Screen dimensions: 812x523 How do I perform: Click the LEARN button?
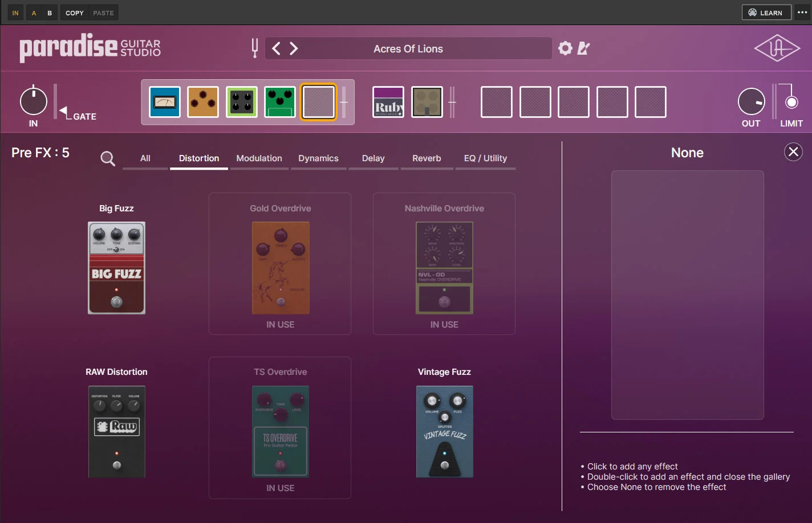(x=766, y=13)
